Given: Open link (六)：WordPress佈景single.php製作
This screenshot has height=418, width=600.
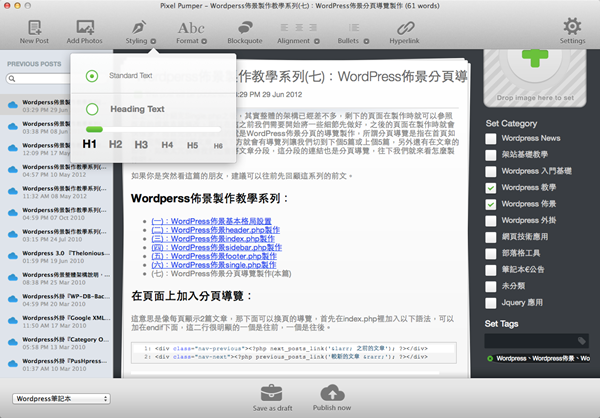Looking at the screenshot, I should pyautogui.click(x=214, y=265).
